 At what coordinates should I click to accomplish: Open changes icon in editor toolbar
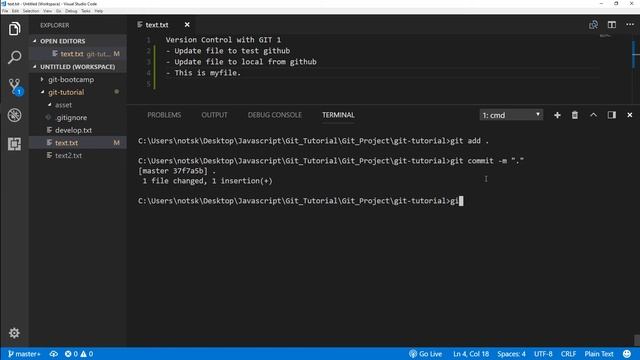click(x=593, y=24)
